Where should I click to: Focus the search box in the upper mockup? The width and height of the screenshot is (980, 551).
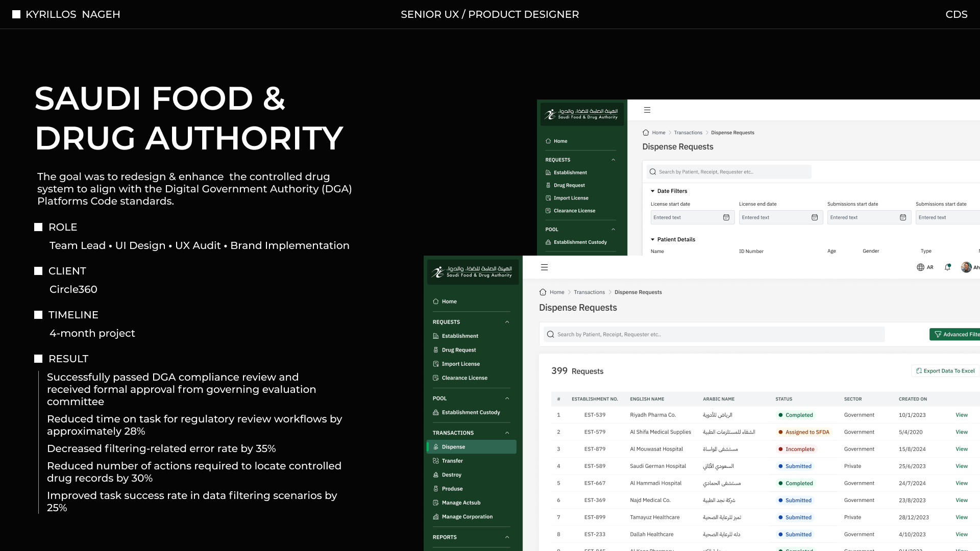(x=729, y=172)
